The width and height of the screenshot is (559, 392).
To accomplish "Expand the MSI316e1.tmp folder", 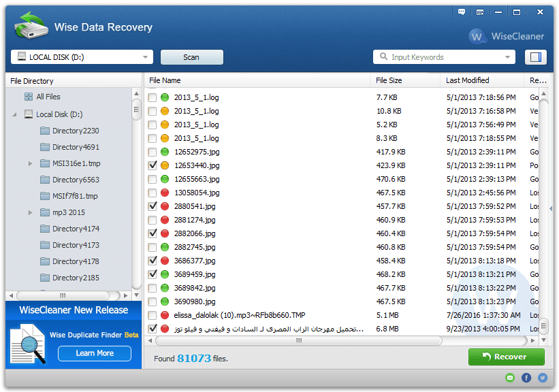I will click(x=31, y=163).
